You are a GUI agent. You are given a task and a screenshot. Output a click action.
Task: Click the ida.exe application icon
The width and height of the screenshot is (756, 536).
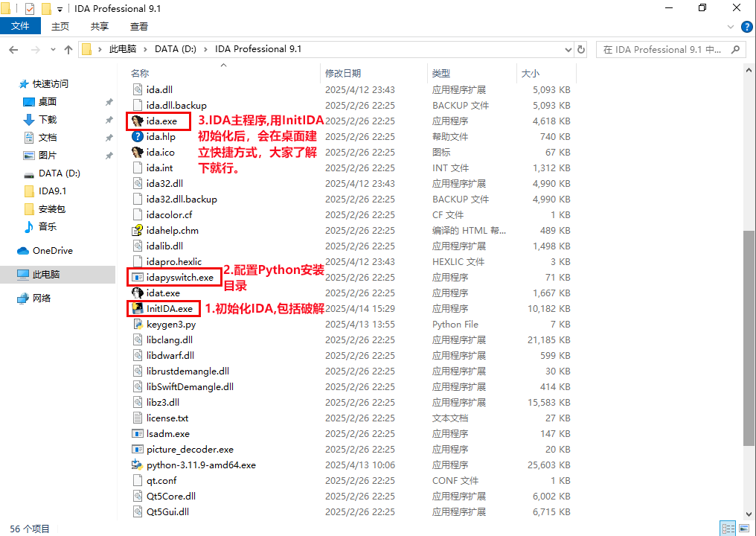tap(138, 121)
